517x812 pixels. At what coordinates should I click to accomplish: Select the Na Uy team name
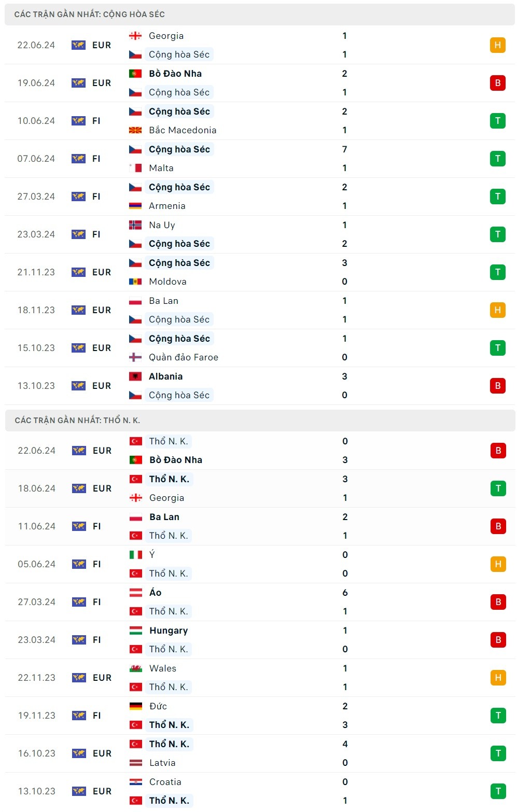(x=162, y=225)
